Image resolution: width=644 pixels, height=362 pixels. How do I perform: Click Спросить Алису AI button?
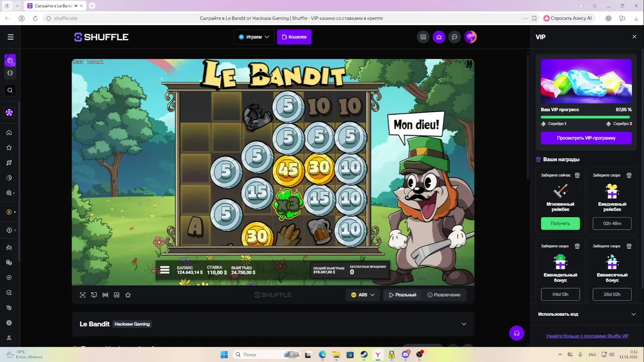tap(568, 18)
